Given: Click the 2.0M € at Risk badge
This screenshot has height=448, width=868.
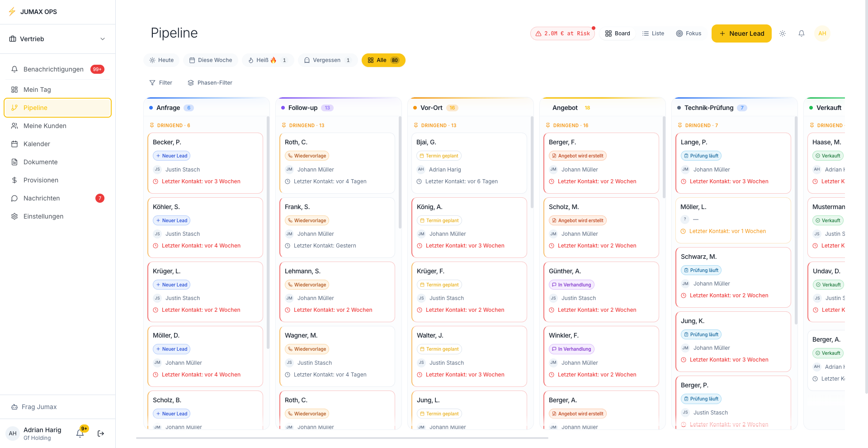Looking at the screenshot, I should [562, 33].
